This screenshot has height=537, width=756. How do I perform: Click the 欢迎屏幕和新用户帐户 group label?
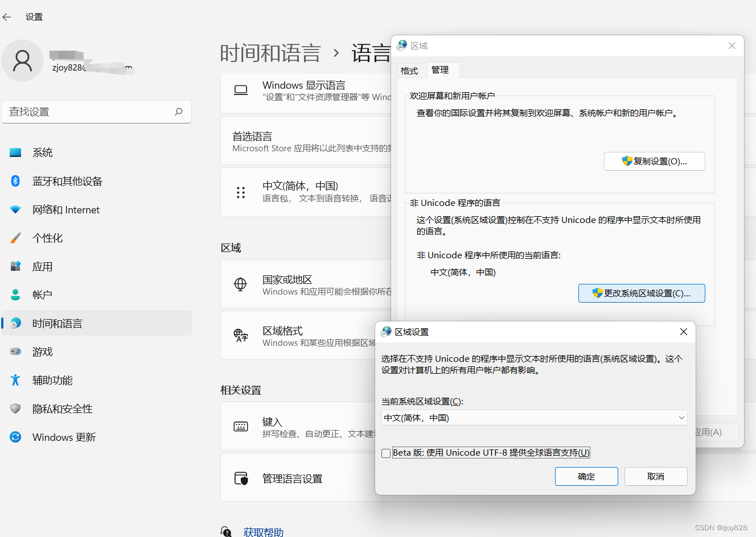tap(452, 96)
